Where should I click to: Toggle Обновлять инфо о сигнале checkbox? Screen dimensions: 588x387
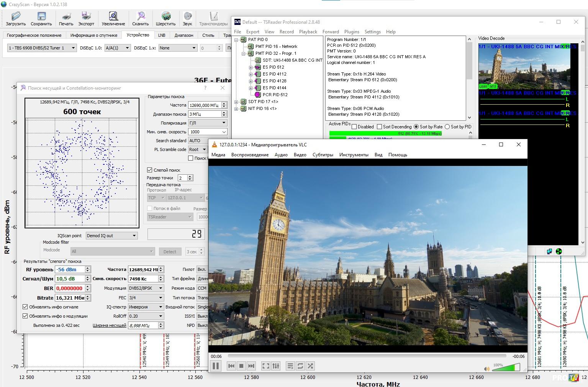(x=25, y=307)
